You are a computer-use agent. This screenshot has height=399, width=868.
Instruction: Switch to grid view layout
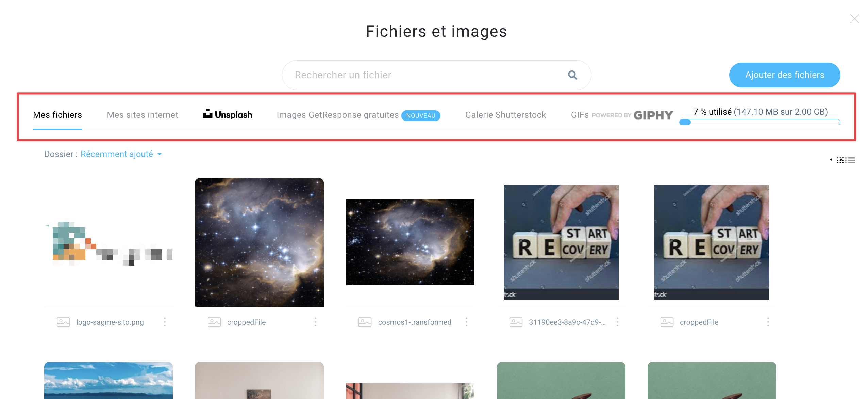pyautogui.click(x=840, y=160)
